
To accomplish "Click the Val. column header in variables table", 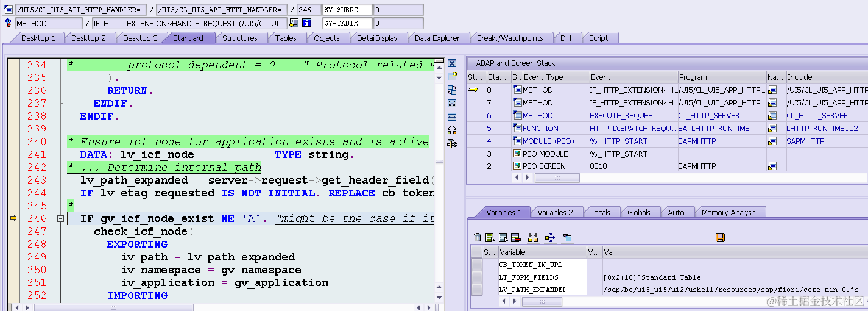I will point(735,252).
